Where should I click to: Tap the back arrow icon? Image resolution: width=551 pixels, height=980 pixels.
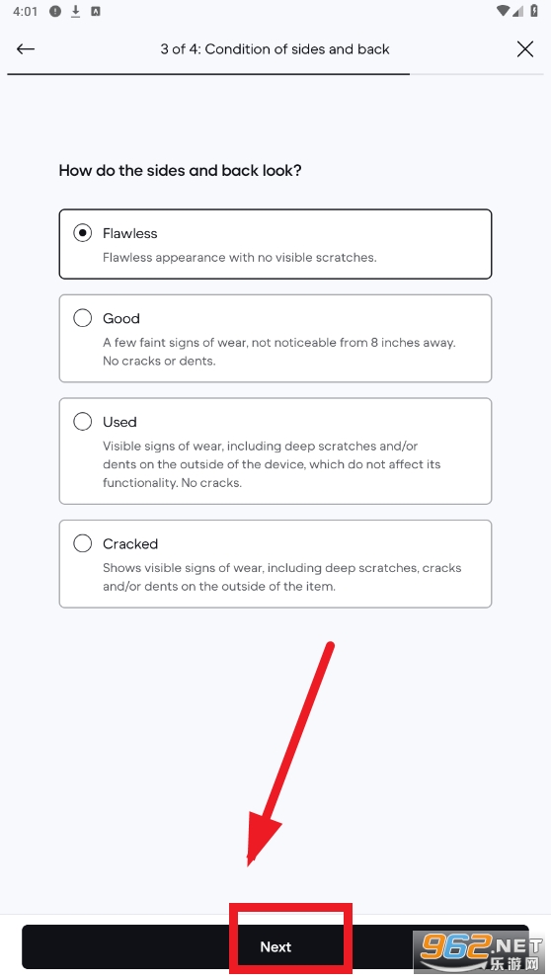[x=26, y=48]
